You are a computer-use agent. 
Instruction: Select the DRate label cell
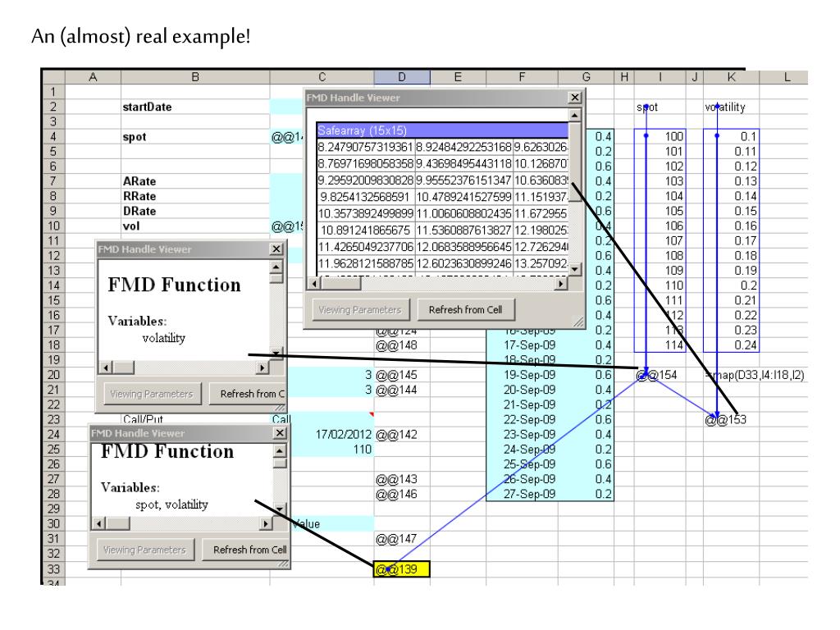195,211
